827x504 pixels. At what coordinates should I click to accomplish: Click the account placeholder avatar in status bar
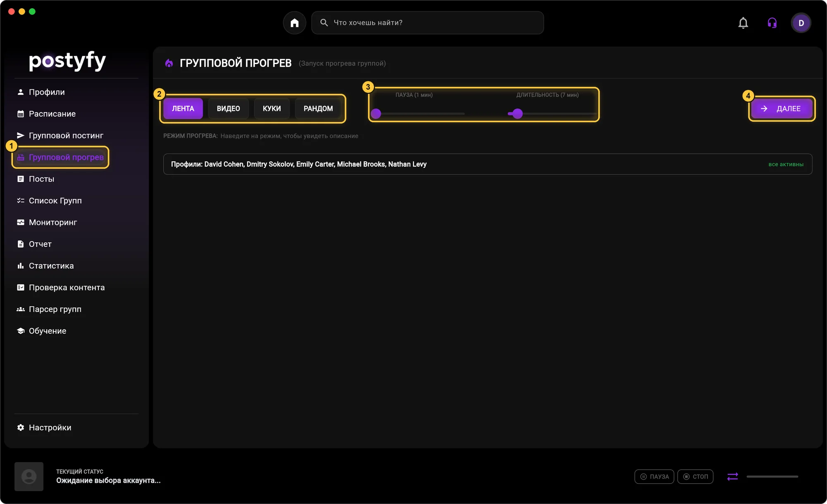tap(29, 477)
